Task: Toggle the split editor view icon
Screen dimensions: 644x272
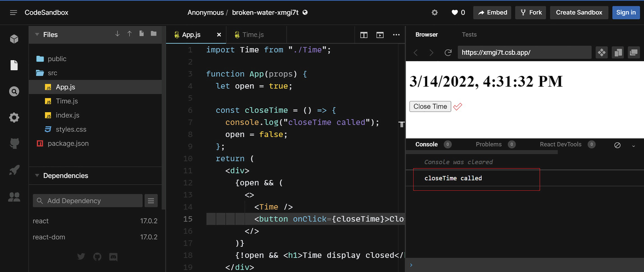Action: (x=364, y=35)
